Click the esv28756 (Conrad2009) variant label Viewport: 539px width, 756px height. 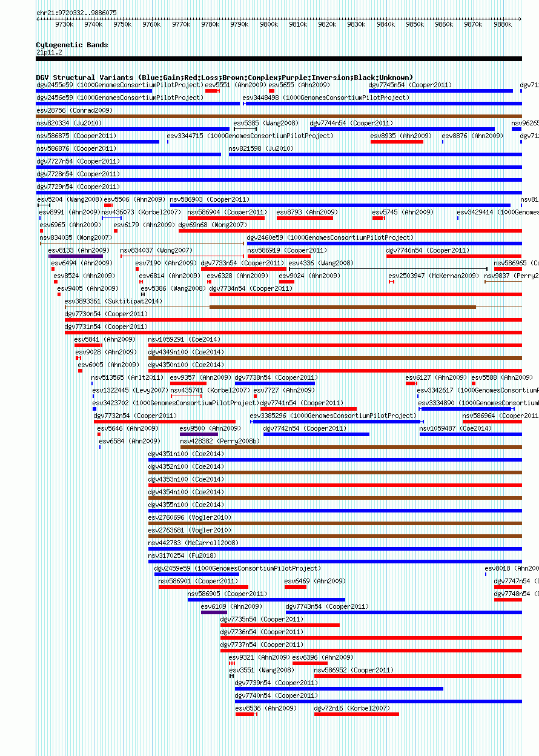[74, 110]
